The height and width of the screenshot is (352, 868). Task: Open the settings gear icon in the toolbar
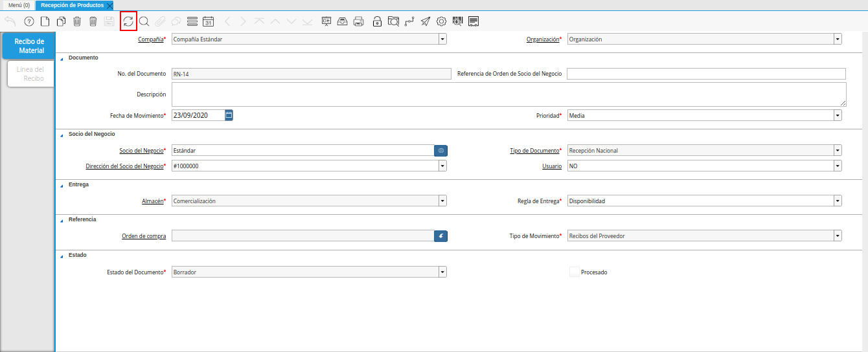(x=442, y=21)
